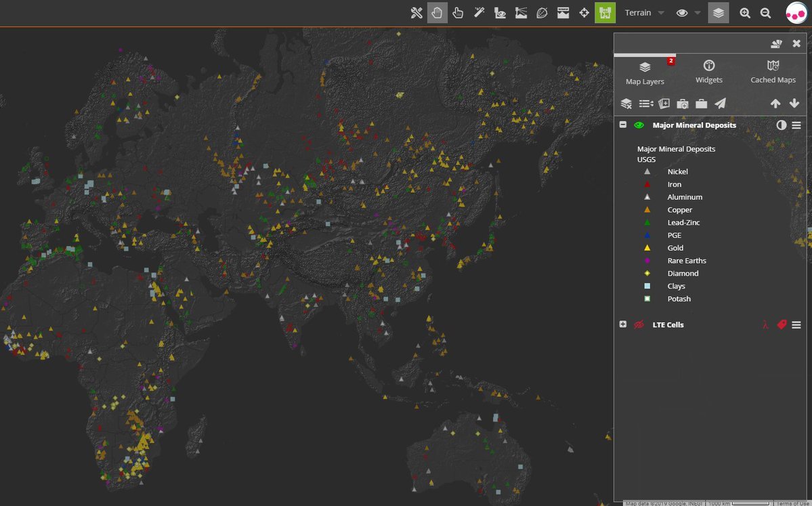
Task: Collapse the Major Mineral Deposits legend
Action: pos(622,125)
